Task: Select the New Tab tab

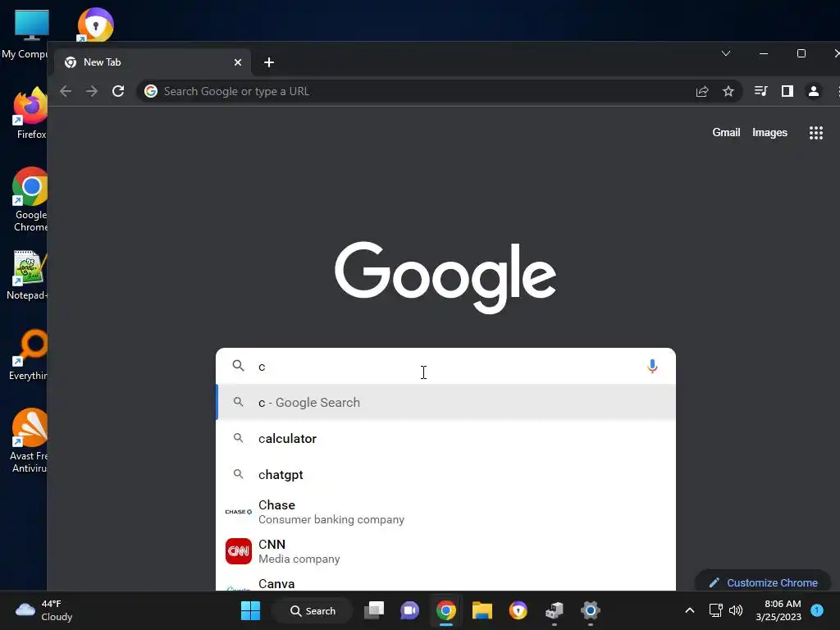Action: [153, 62]
